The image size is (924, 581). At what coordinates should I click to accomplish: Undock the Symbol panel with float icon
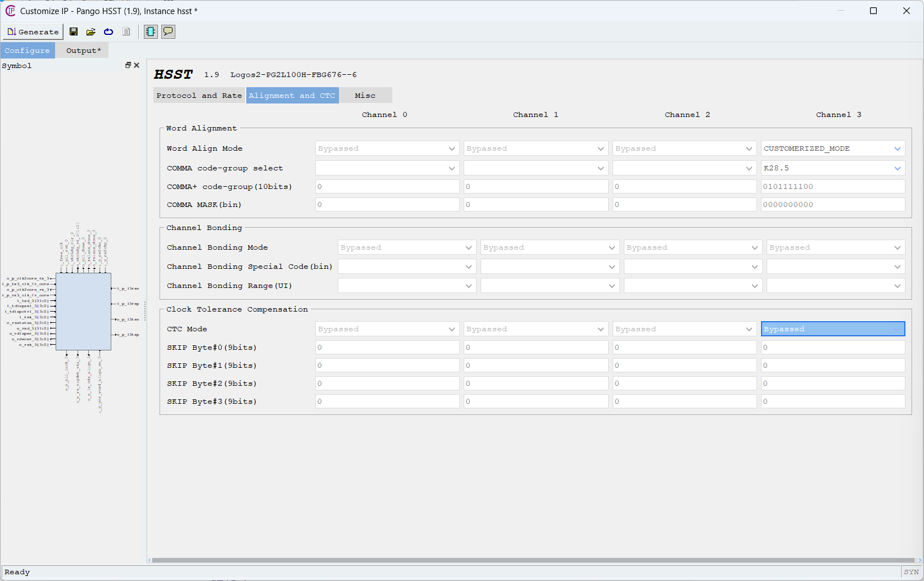(128, 65)
